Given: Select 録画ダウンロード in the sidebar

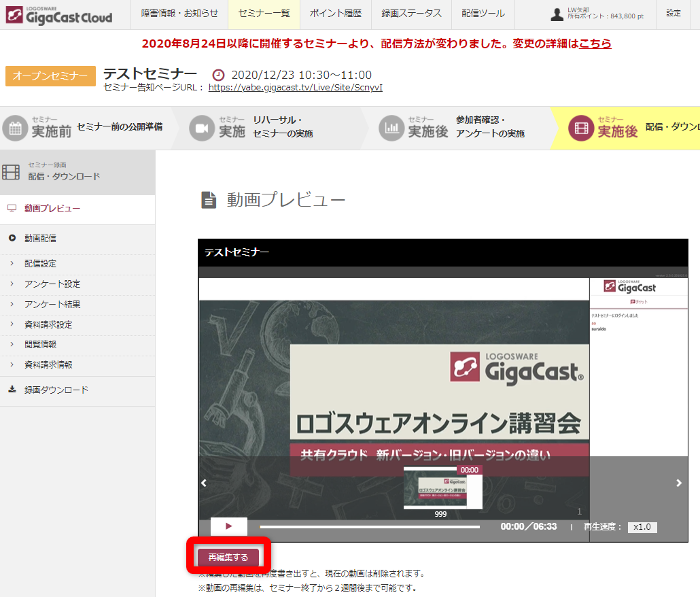Looking at the screenshot, I should pyautogui.click(x=56, y=390).
